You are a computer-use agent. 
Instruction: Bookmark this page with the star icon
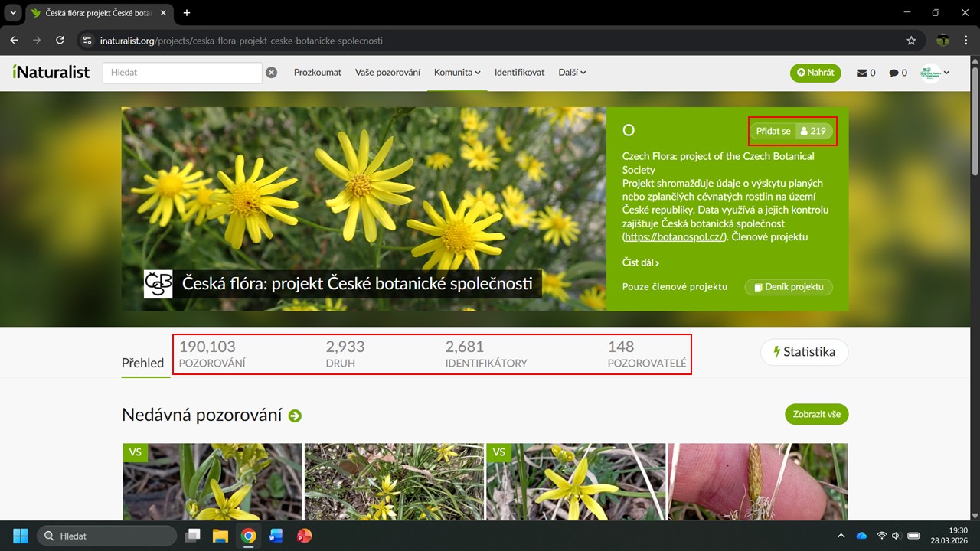(911, 41)
